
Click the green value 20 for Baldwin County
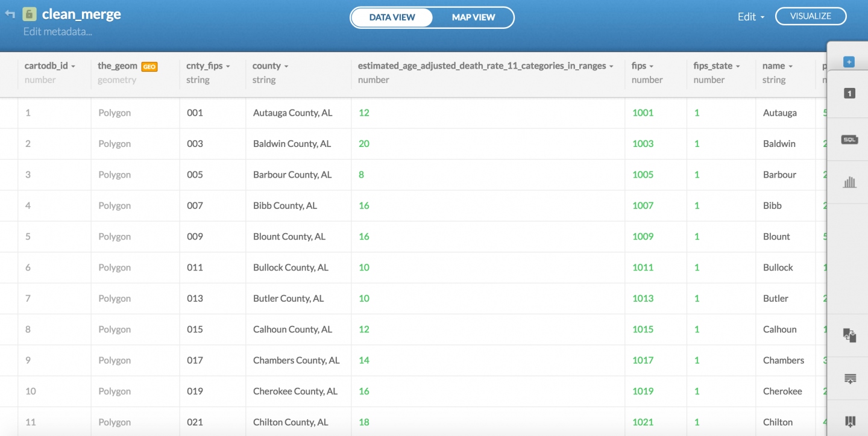point(363,143)
